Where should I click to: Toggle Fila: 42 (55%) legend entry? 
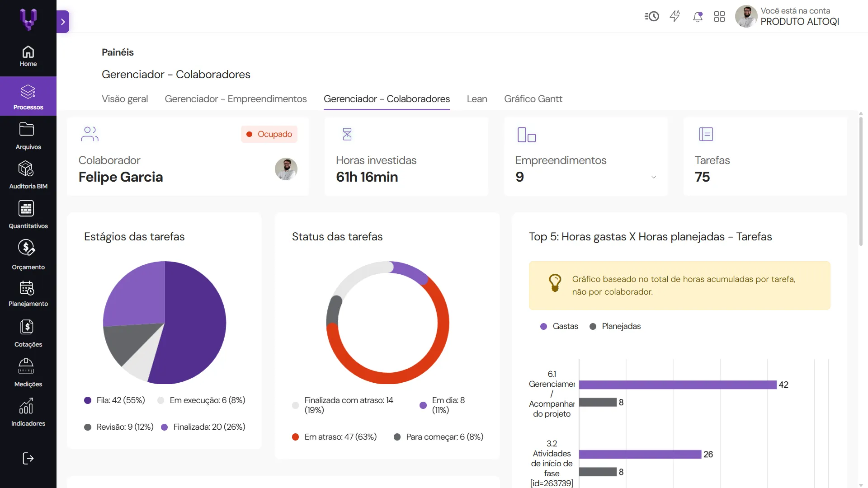[x=115, y=400]
